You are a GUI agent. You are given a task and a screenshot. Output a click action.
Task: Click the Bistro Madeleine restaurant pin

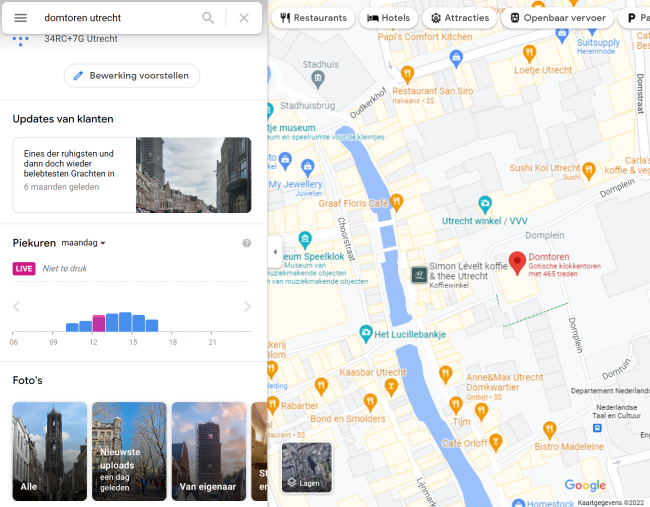pos(549,430)
